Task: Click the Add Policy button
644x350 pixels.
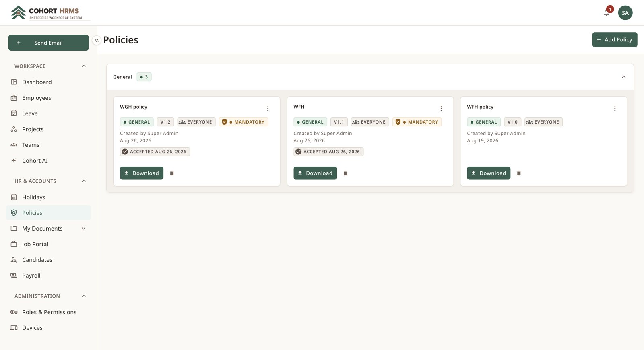Action: [615, 40]
